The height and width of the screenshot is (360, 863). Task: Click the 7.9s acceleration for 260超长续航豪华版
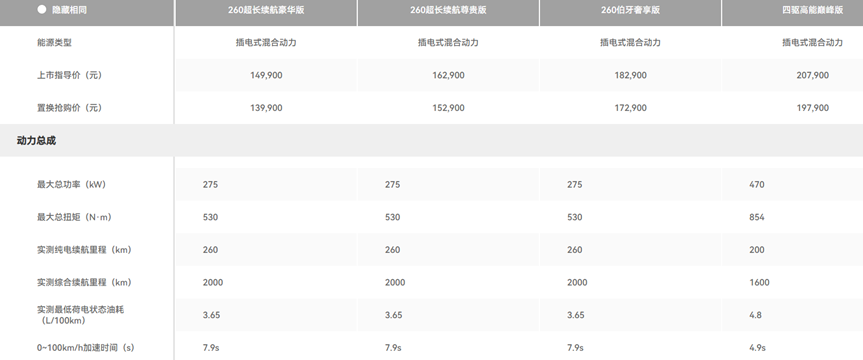211,347
